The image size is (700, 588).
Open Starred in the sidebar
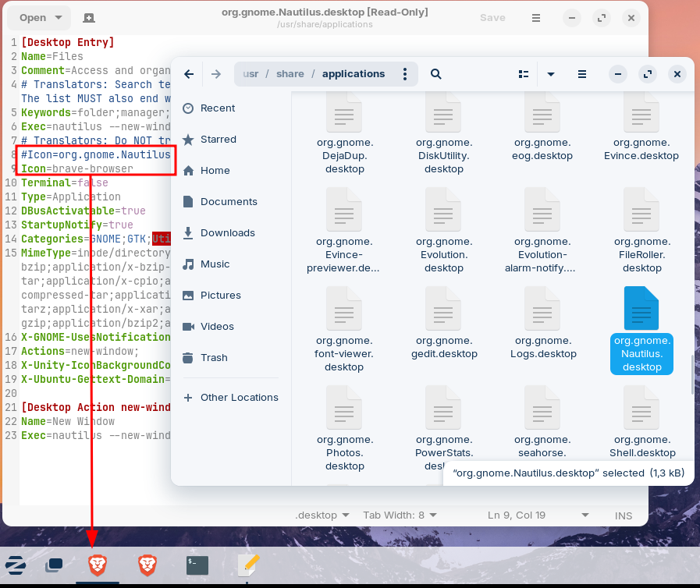[231, 139]
